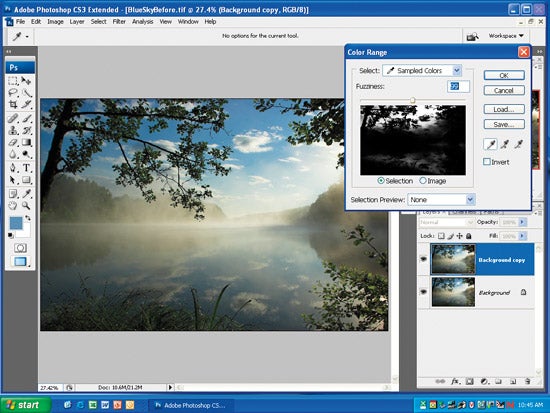
Task: Open the Layer menu
Action: click(77, 22)
